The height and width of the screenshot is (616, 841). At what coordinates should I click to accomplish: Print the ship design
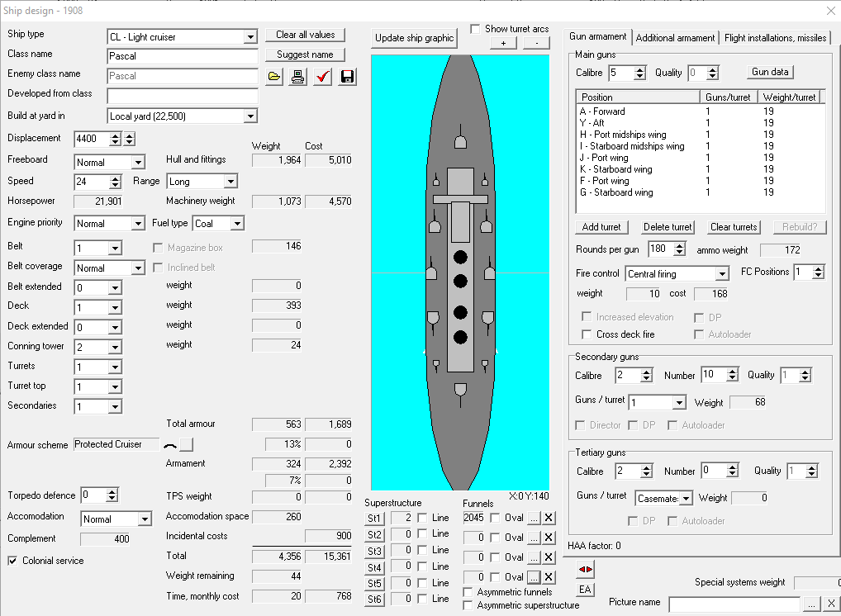(x=298, y=77)
